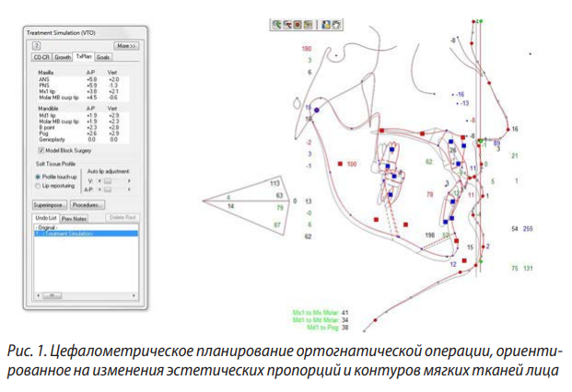Click the blue value 255 at right
The width and height of the screenshot is (572, 392).
coord(528,229)
